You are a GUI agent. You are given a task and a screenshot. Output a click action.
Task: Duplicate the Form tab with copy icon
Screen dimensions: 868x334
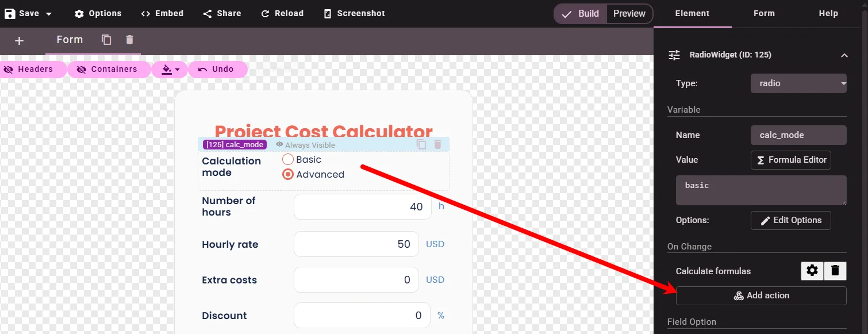(x=106, y=40)
